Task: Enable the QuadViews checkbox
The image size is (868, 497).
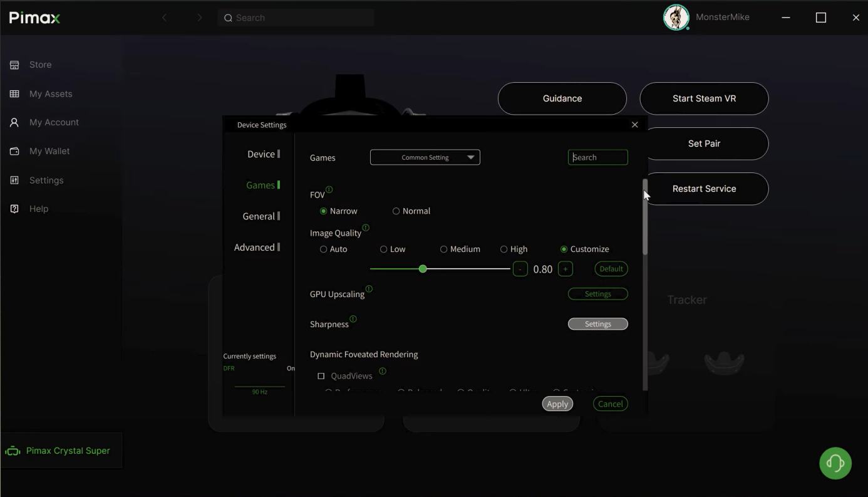Action: [321, 376]
